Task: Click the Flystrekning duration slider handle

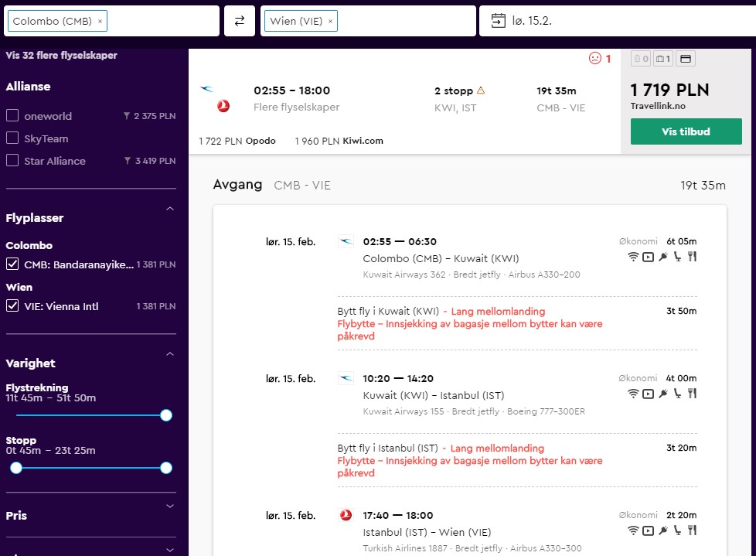Action: click(166, 415)
